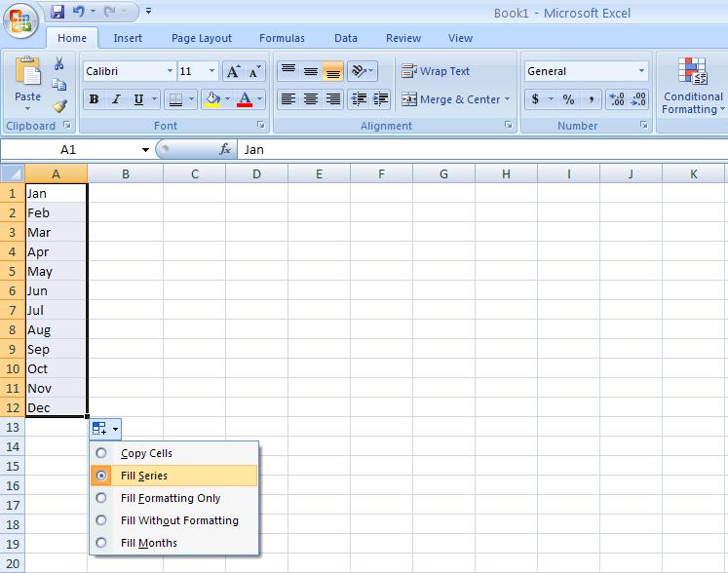This screenshot has height=573, width=728.
Task: Center-align text horizontally in the cell
Action: (x=310, y=99)
